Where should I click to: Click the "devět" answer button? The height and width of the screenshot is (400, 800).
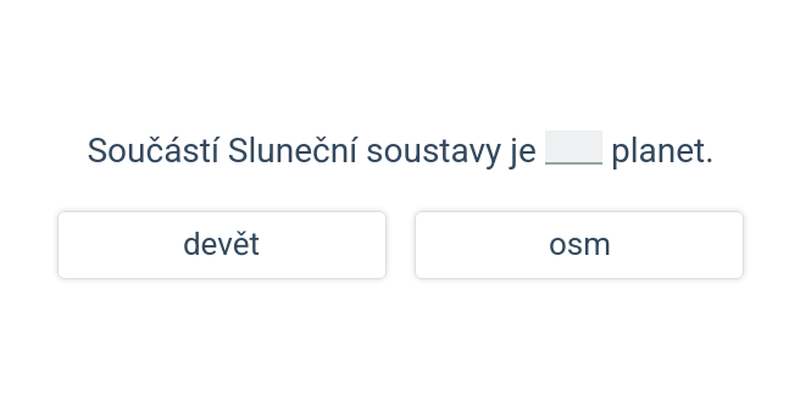221,245
